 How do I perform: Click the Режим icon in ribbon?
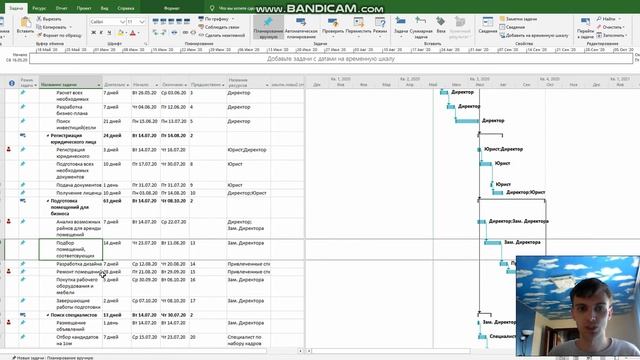[380, 22]
